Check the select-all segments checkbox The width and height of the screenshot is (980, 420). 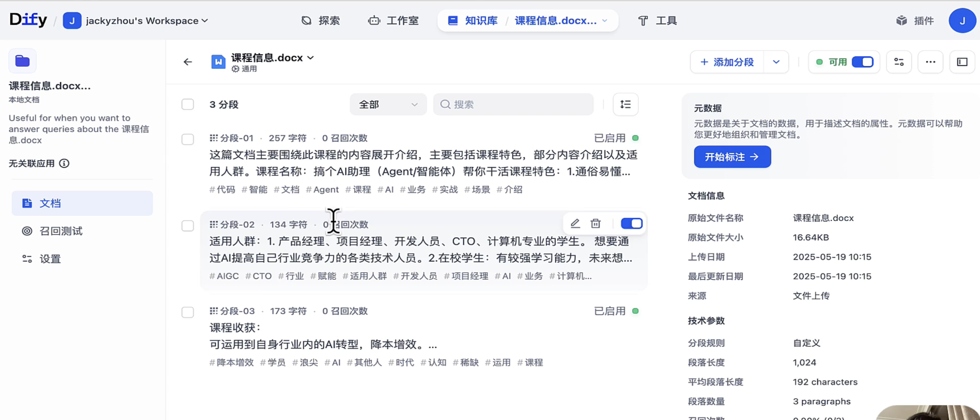pos(188,104)
